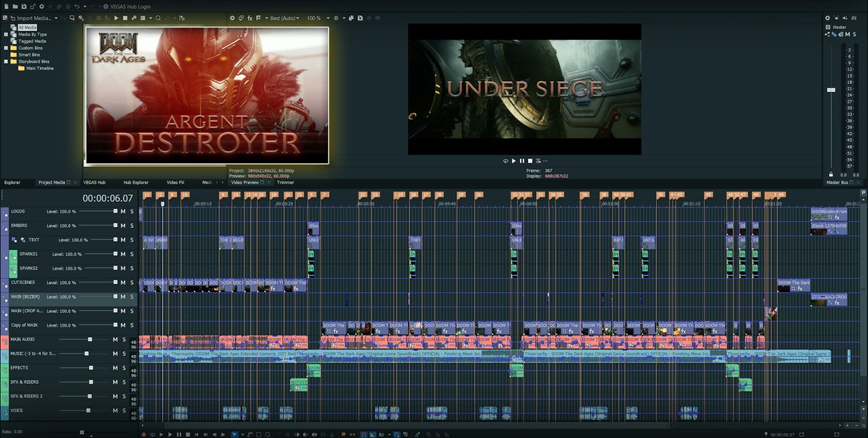The image size is (868, 438).
Task: Save the snapshot to file icon in preview
Action: click(359, 17)
